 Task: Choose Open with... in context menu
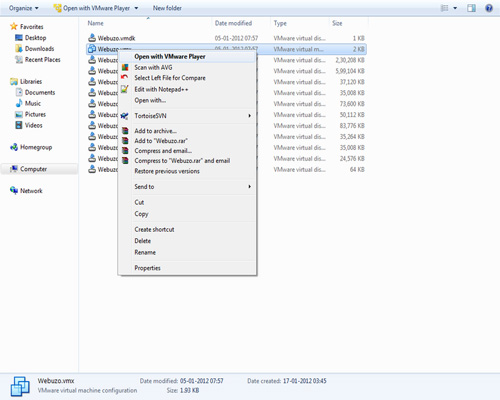click(150, 100)
